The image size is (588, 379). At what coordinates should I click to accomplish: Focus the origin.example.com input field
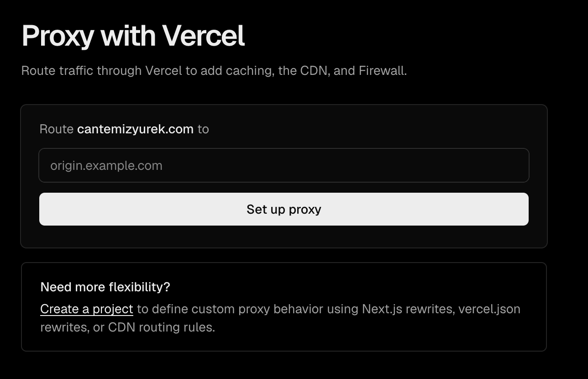283,165
